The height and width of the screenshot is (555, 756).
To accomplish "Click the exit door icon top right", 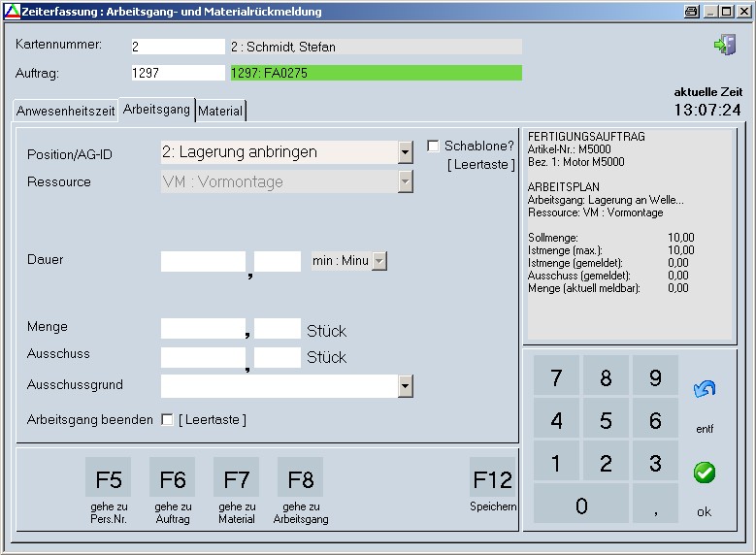I will (x=724, y=45).
